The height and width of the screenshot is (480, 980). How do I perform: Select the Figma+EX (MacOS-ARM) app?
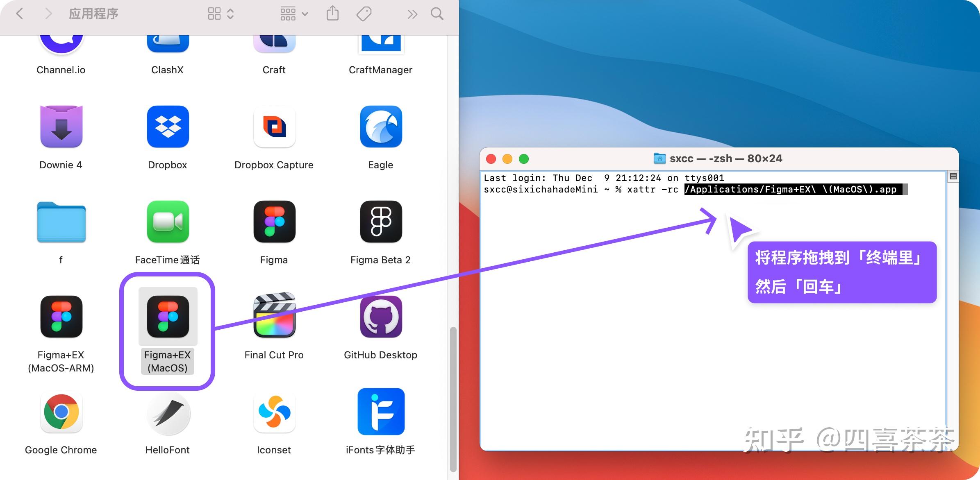coord(61,317)
